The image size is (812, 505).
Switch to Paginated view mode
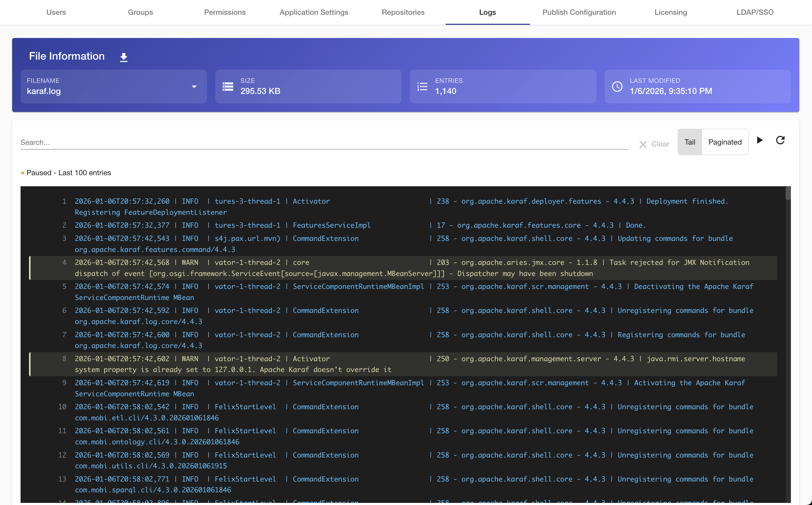725,142
